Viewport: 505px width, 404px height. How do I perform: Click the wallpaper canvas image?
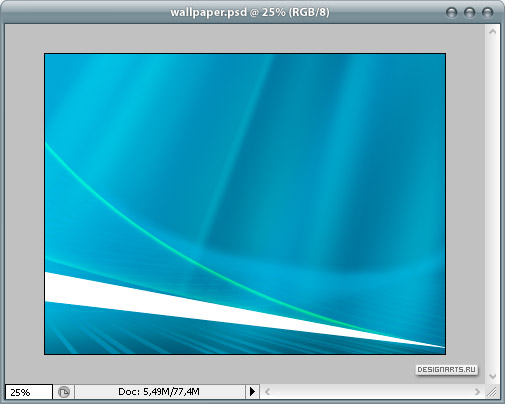[245, 204]
